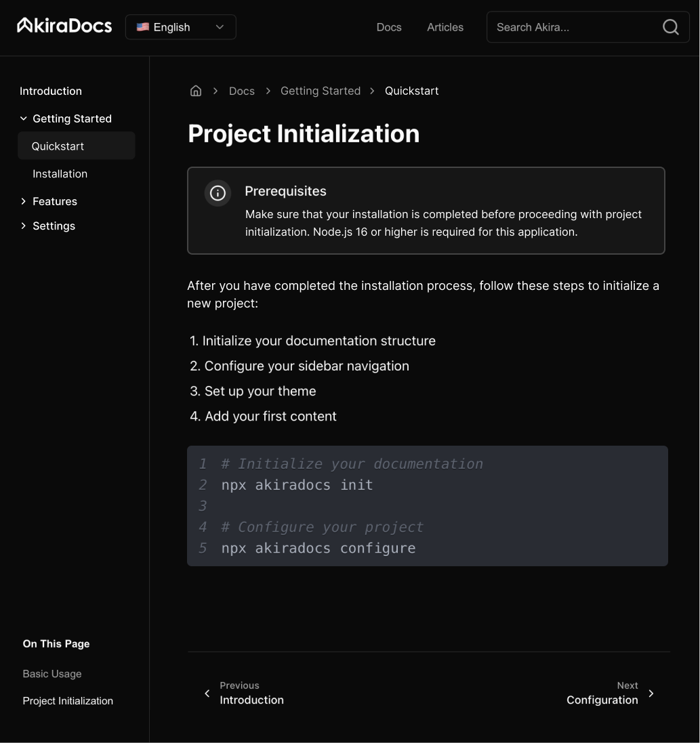Click the US flag in the language selector
This screenshot has width=700, height=743.
coord(142,27)
